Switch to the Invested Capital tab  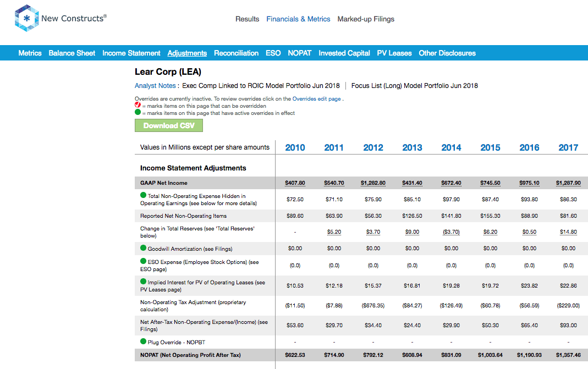pyautogui.click(x=344, y=53)
